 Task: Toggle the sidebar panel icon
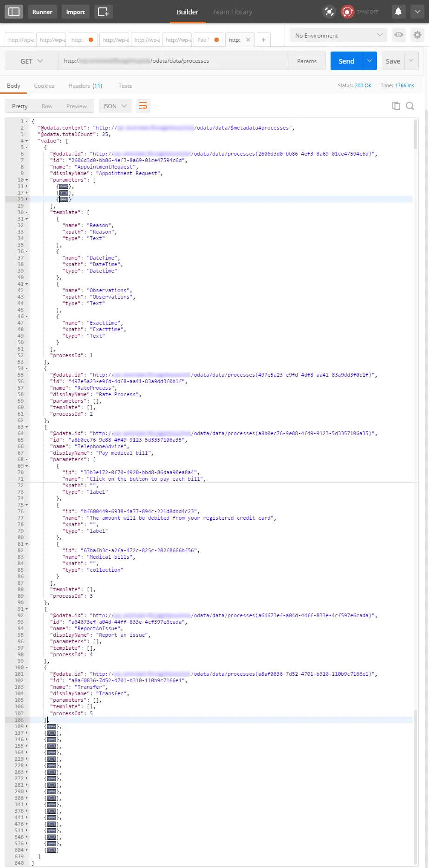14,12
